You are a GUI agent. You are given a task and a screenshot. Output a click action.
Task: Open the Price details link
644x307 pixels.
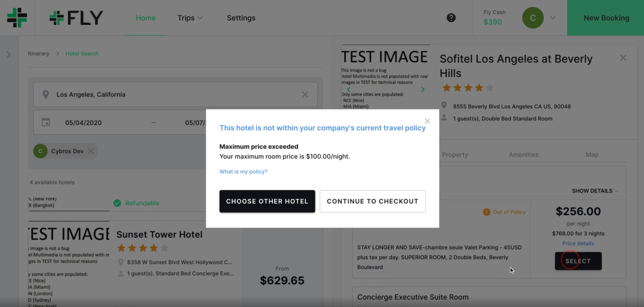pyautogui.click(x=578, y=243)
